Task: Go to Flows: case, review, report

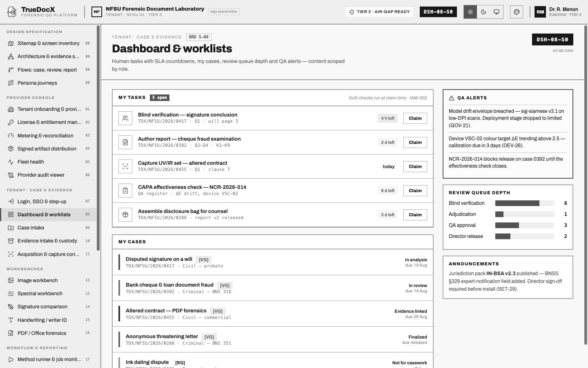Action: pyautogui.click(x=48, y=70)
